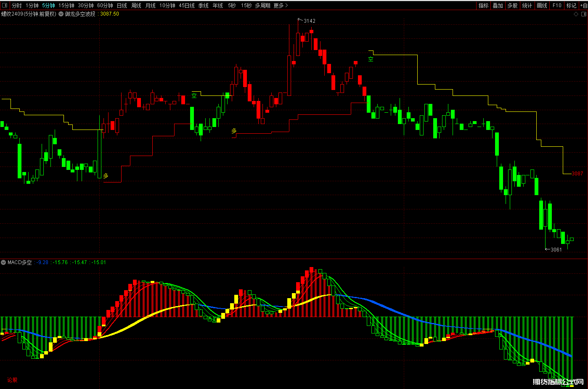The image size is (588, 389).
Task: Click the 御龙多空波段 indicator name
Action: 80,14
